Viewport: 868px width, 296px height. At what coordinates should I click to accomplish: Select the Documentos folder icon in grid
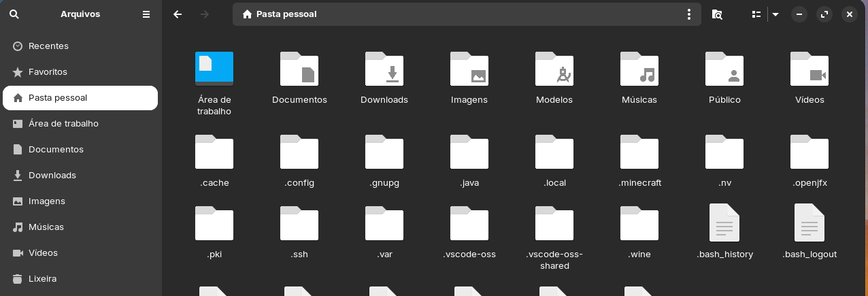pyautogui.click(x=299, y=69)
